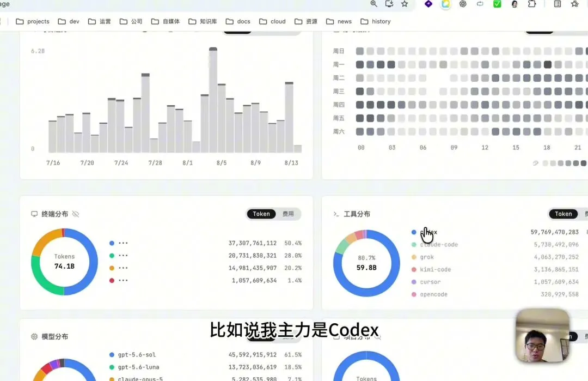
Task: Open the 自媒体 bookmark folder
Action: point(166,21)
